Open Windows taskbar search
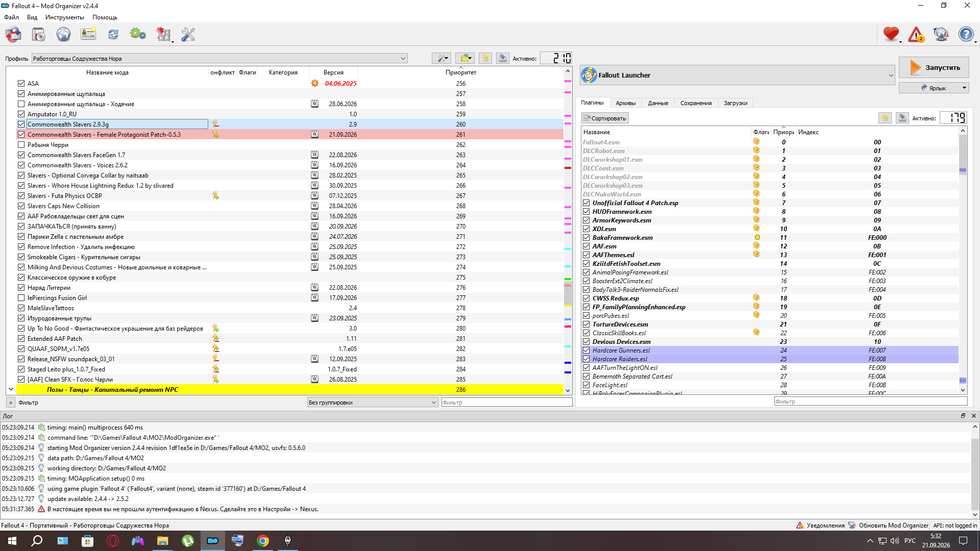 pos(37,541)
